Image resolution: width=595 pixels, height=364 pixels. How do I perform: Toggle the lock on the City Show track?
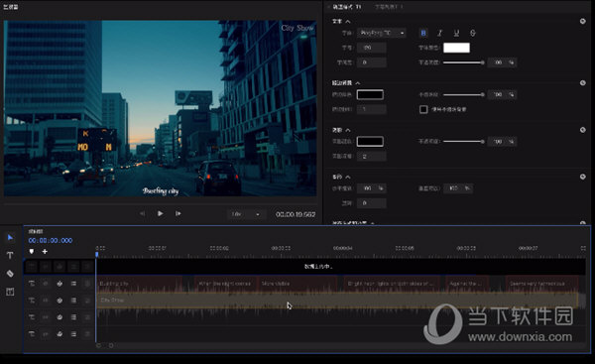(x=87, y=301)
